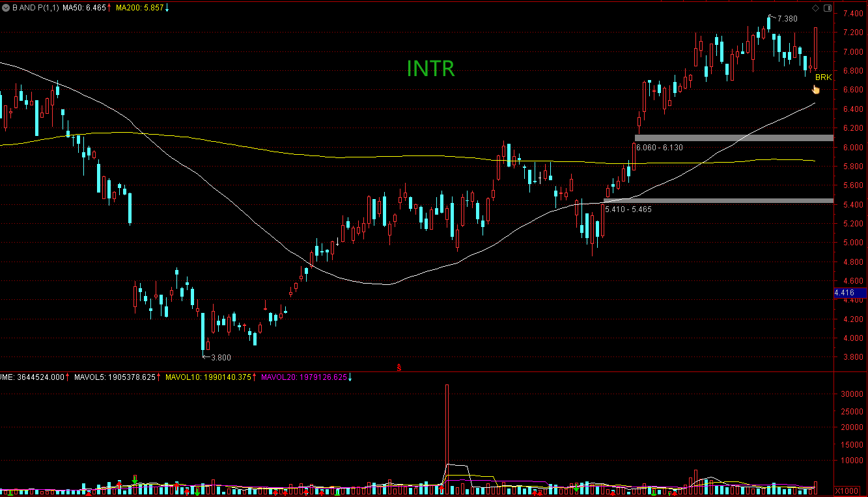Select the 7.380 high price marker
This screenshot has width=868, height=497.
[787, 19]
